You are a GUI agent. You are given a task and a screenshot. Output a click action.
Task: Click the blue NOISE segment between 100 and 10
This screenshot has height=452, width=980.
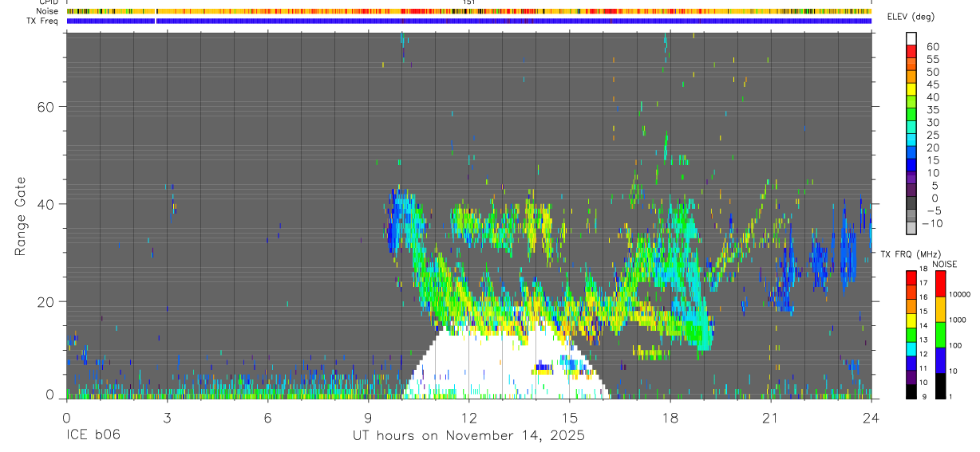(940, 360)
